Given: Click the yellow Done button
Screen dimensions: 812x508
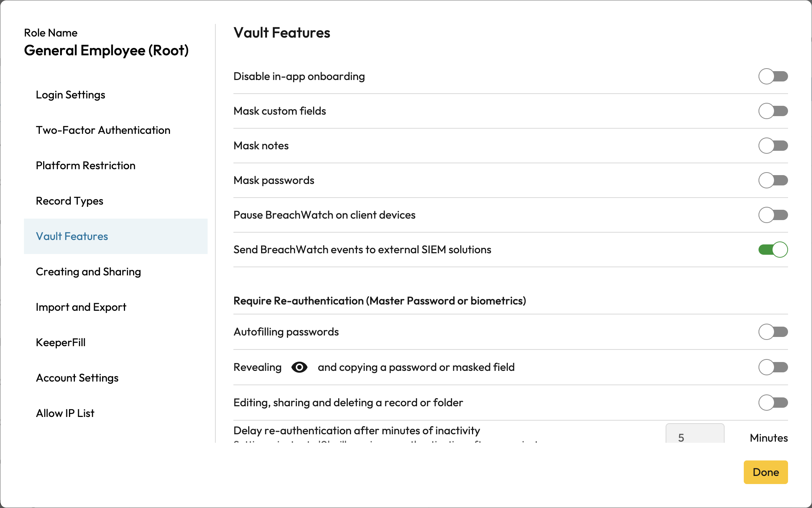Looking at the screenshot, I should click(x=766, y=472).
